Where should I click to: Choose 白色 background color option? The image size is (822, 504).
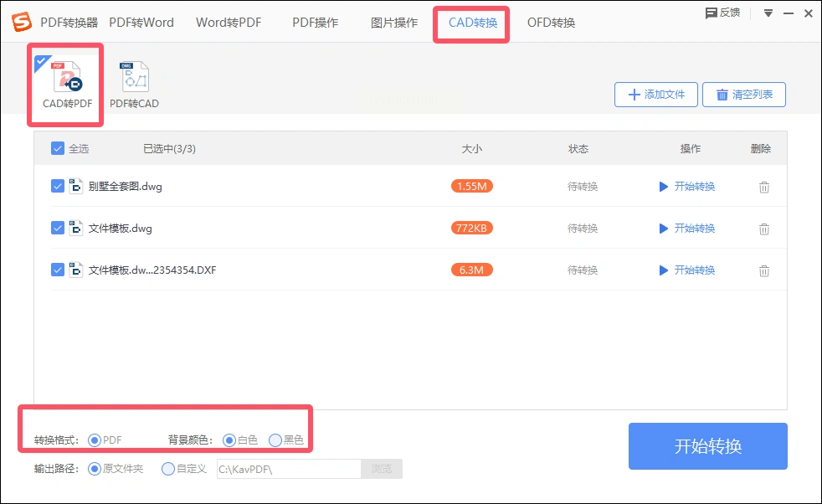229,440
